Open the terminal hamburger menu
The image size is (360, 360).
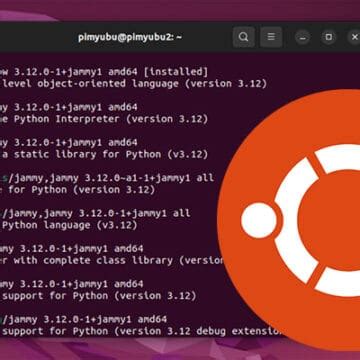[x=271, y=37]
